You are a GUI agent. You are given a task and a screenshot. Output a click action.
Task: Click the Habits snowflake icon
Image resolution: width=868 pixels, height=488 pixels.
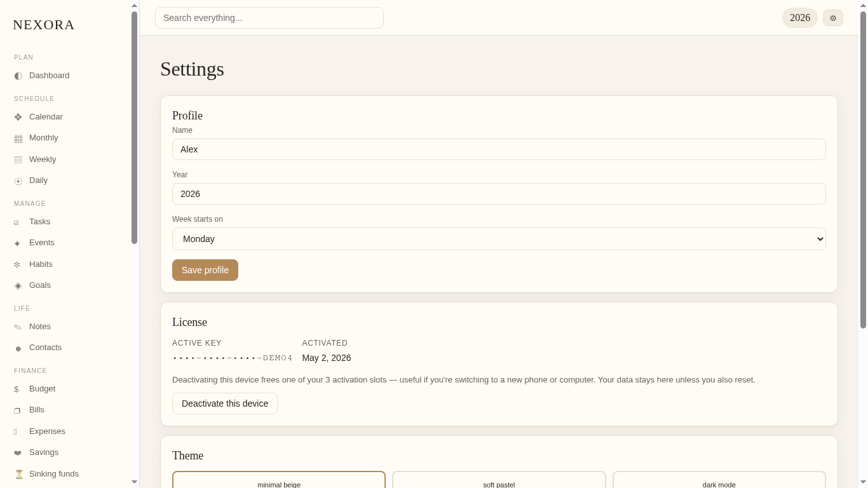tap(17, 264)
